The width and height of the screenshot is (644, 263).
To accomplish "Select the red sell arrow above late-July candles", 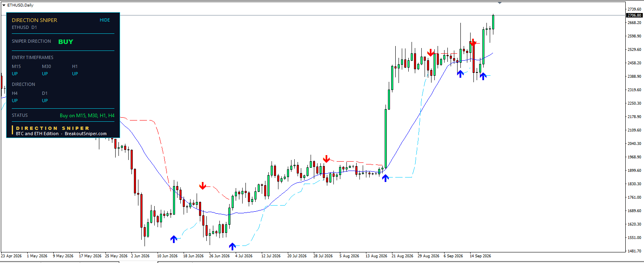I will coord(326,159).
